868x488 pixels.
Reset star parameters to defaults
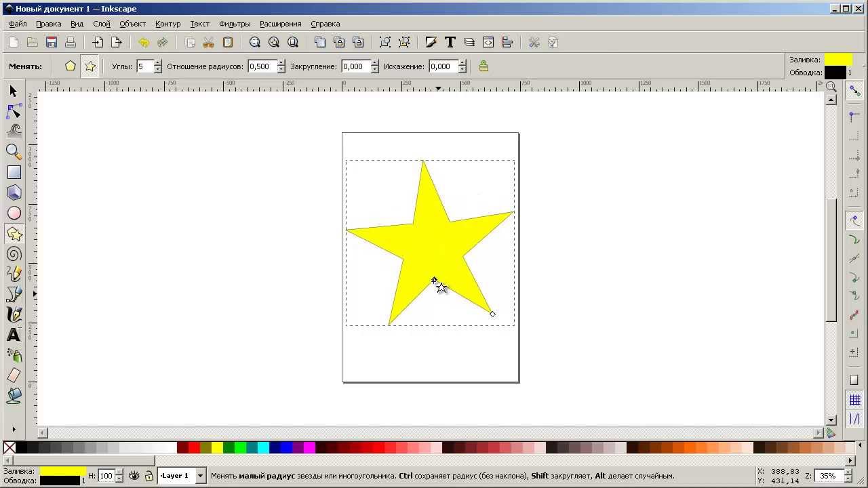pyautogui.click(x=484, y=66)
